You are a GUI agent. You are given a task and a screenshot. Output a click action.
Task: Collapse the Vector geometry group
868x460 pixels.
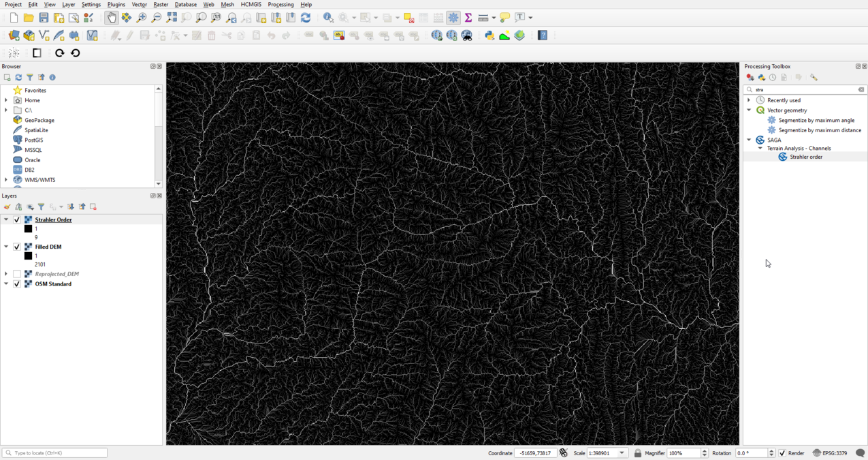click(x=749, y=110)
